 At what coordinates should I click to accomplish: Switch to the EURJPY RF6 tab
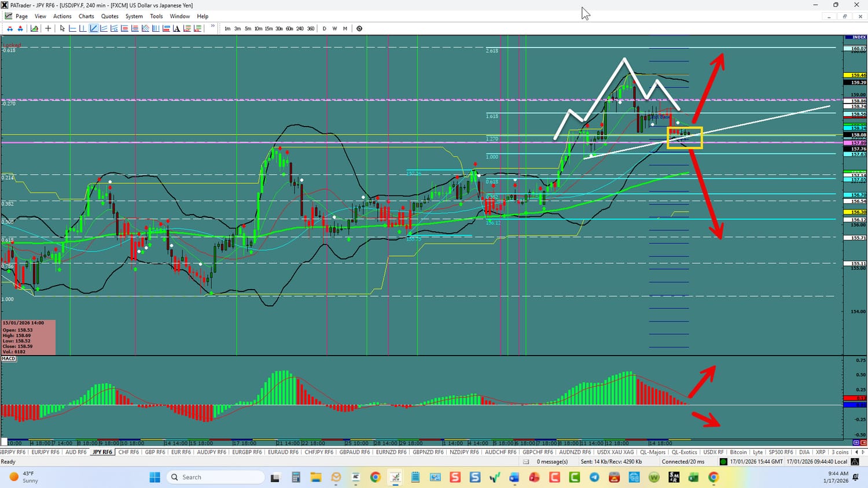[45, 452]
